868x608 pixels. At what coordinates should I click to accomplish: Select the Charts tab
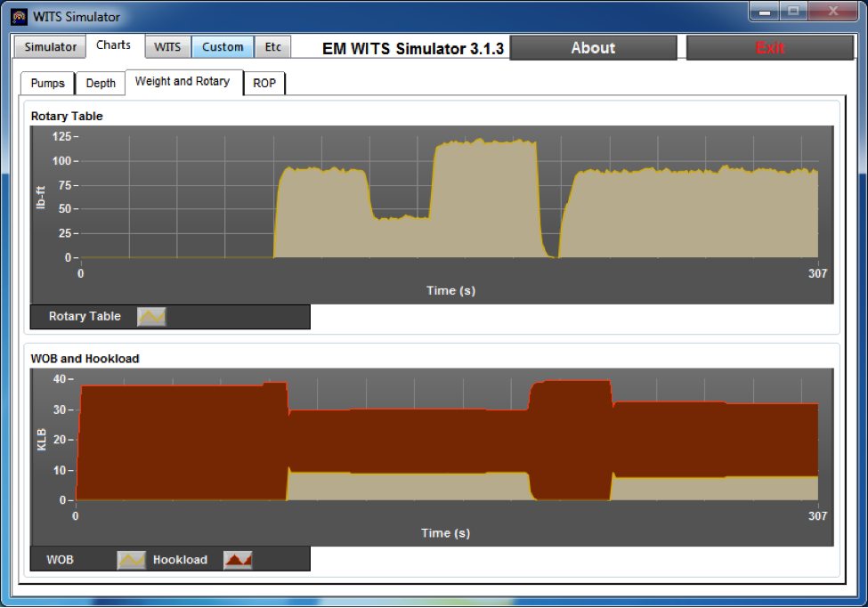pos(115,45)
